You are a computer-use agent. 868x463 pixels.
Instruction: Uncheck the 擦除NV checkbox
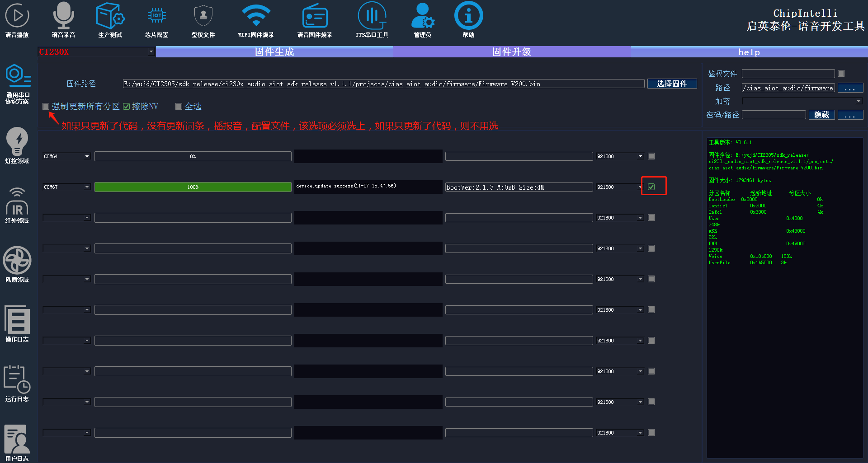pos(126,107)
